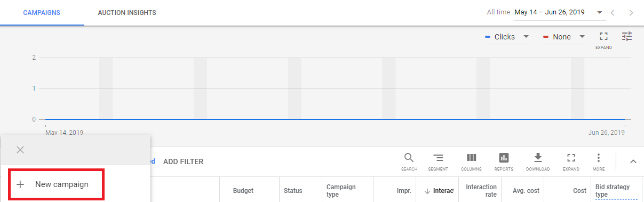The image size is (644, 202).
Task: Download the campaign table data
Action: pos(538,161)
